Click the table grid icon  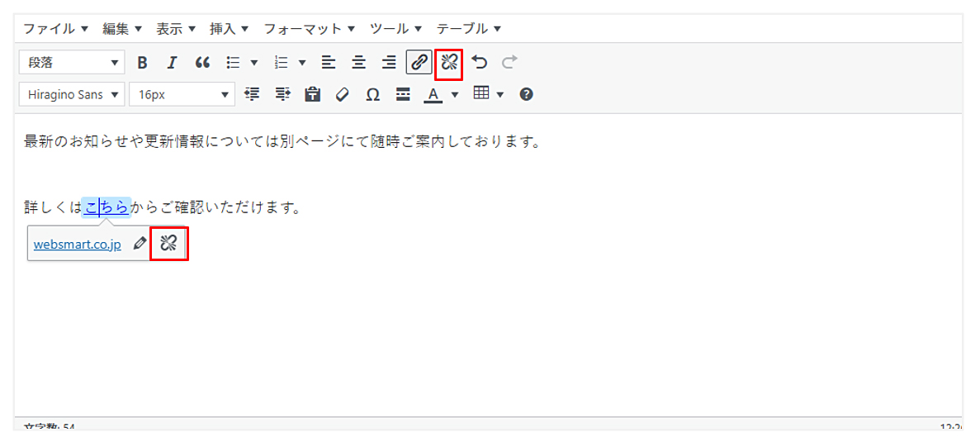coord(480,94)
